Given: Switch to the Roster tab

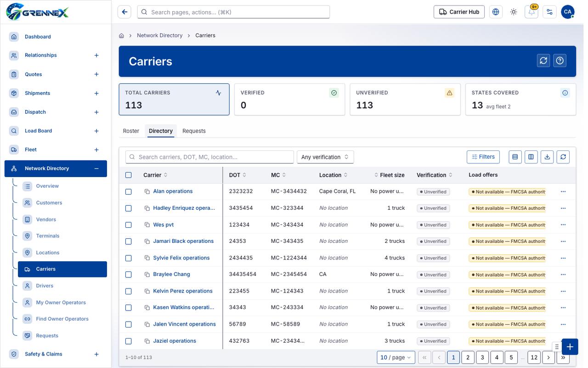Looking at the screenshot, I should [131, 131].
